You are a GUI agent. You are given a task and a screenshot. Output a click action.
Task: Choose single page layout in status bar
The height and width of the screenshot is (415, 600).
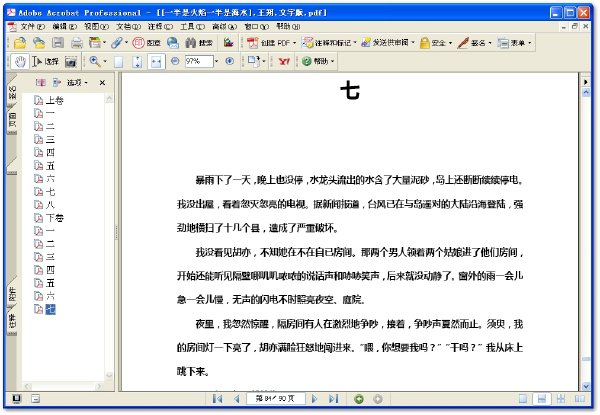523,399
